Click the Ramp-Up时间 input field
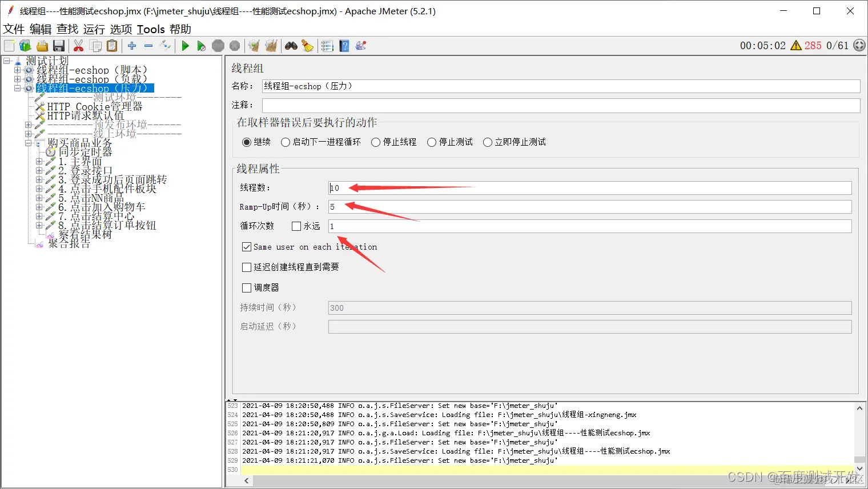868x489 pixels. tap(590, 207)
